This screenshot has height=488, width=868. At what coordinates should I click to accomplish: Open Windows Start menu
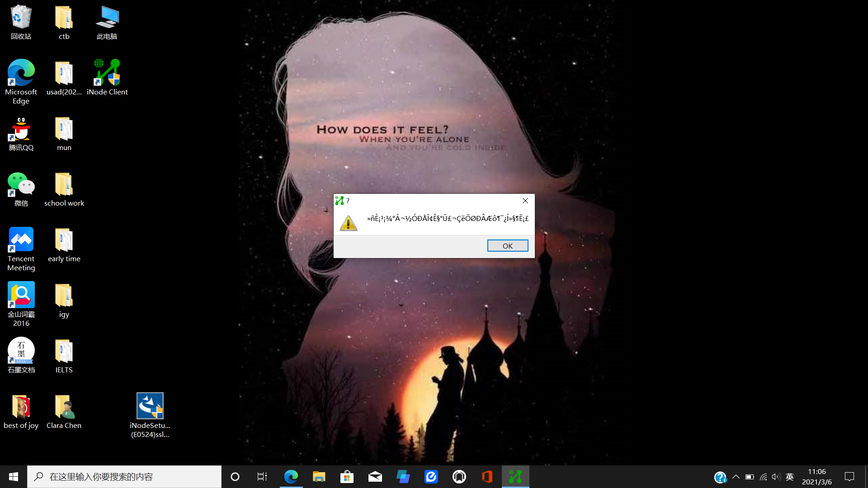14,477
